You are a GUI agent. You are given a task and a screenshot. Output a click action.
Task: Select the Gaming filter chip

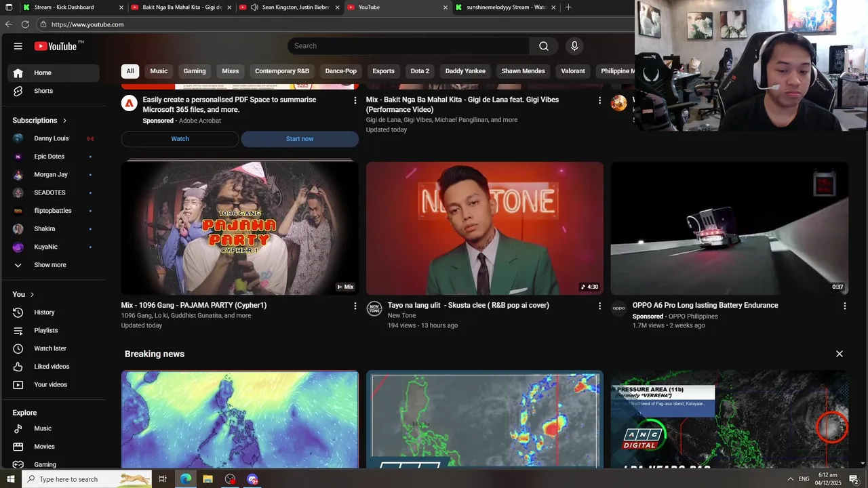pyautogui.click(x=195, y=71)
